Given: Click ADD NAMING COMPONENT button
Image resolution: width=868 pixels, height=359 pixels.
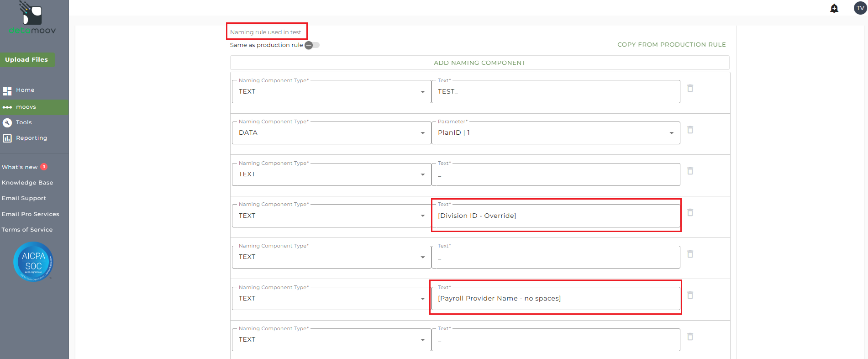Looking at the screenshot, I should point(479,63).
